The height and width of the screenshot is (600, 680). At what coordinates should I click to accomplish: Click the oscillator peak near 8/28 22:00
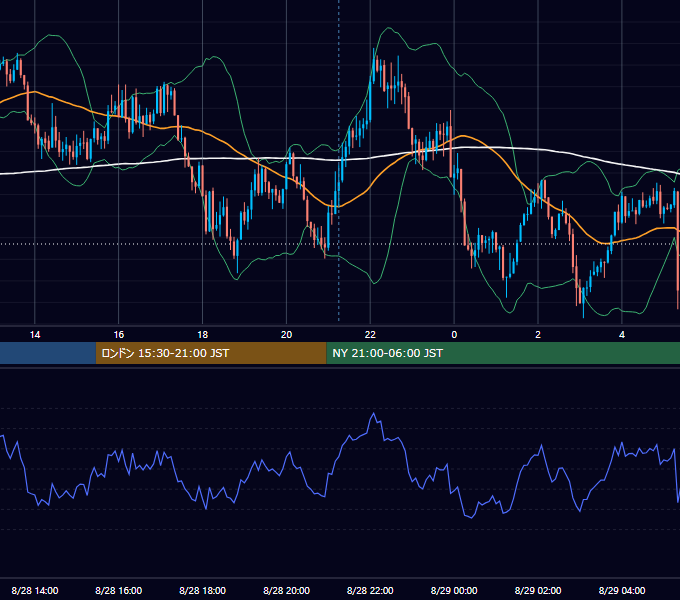[374, 414]
